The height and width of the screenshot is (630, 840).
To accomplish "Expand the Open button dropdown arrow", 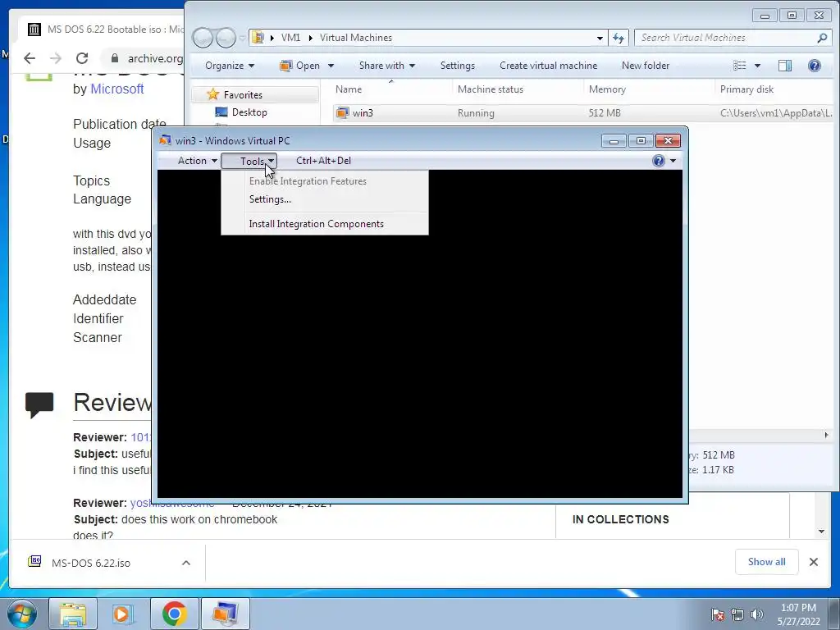I will pyautogui.click(x=331, y=66).
